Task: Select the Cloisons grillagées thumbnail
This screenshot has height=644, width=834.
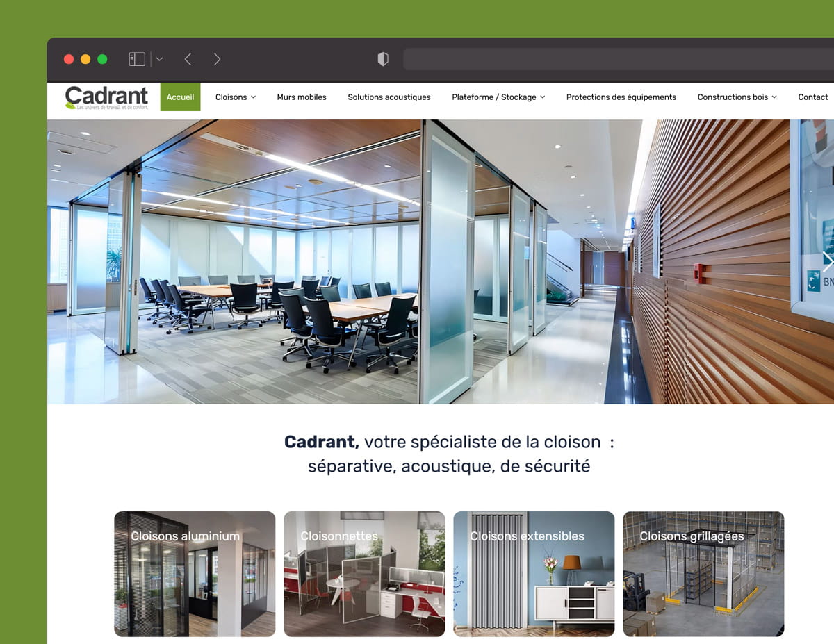Action: pyautogui.click(x=703, y=574)
